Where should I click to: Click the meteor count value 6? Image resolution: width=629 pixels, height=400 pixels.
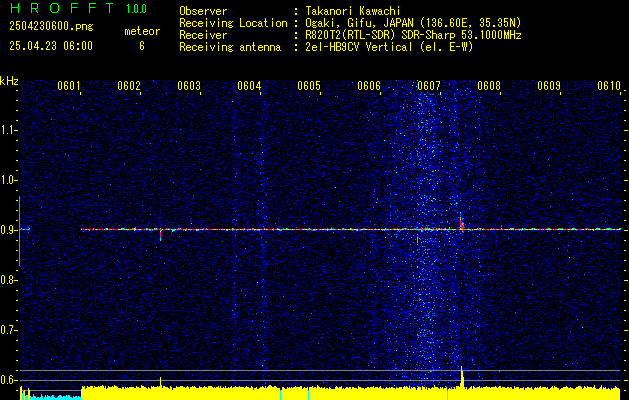[142, 46]
